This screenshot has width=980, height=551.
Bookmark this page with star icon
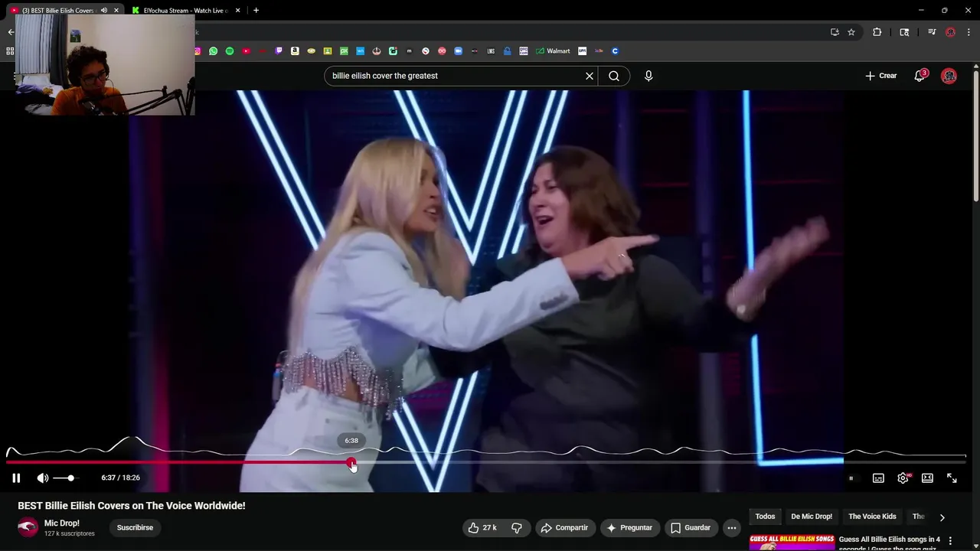851,32
